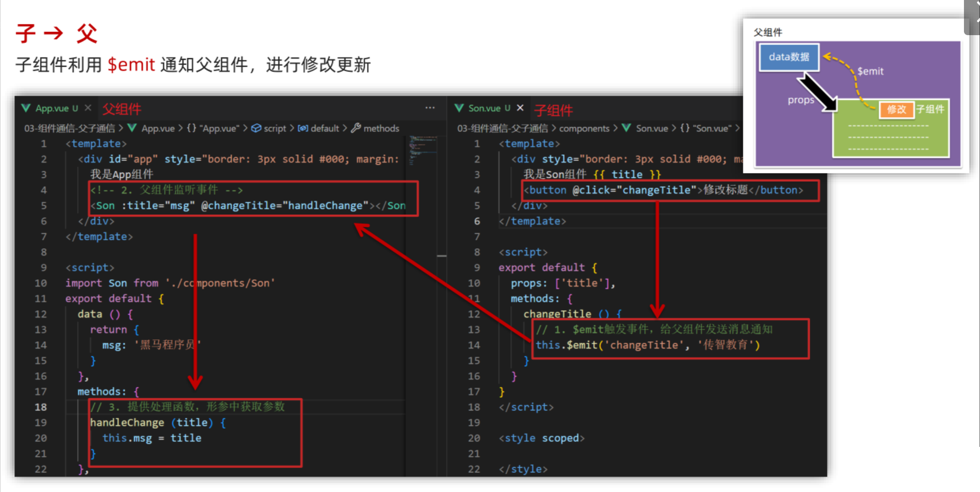Click the this.$emit('changeTitle', '传智教育') line

click(x=648, y=345)
